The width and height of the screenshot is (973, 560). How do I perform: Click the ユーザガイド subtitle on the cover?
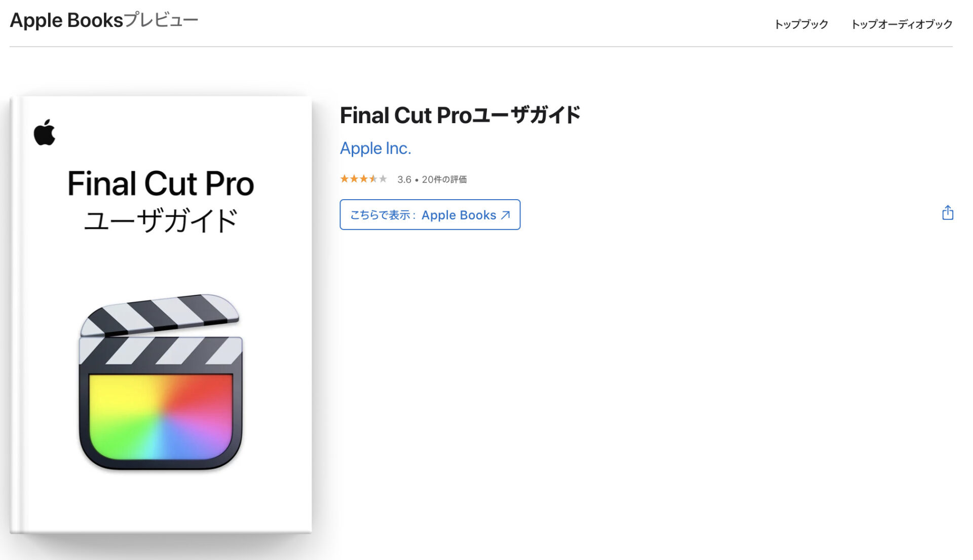(x=160, y=221)
